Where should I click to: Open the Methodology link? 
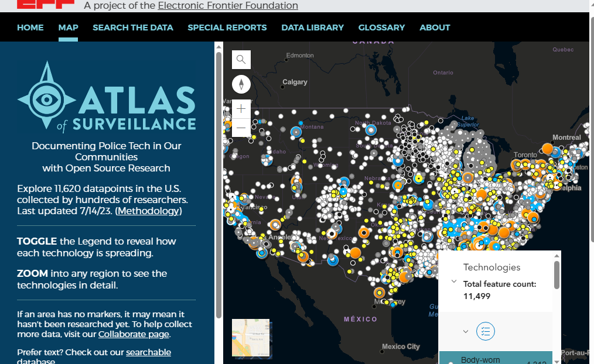pyautogui.click(x=148, y=211)
